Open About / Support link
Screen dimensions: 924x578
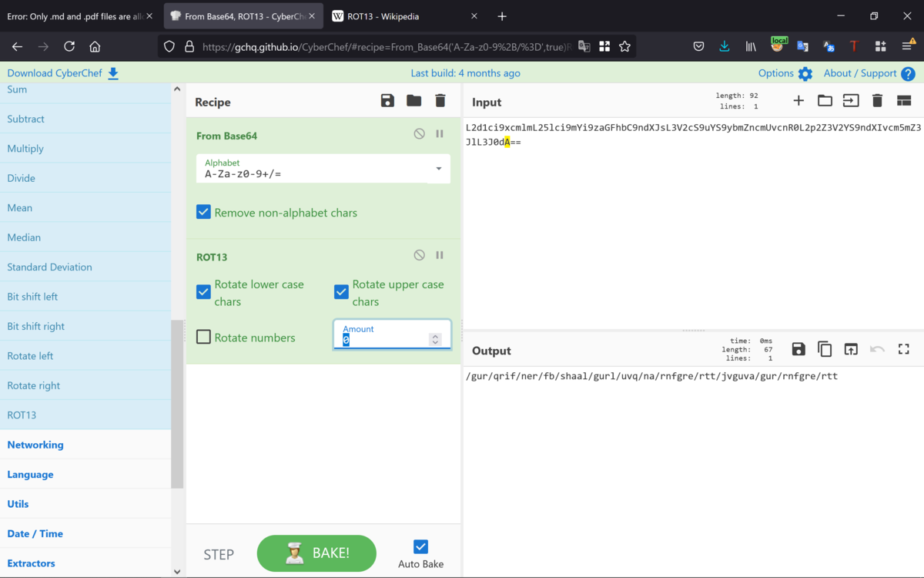860,73
